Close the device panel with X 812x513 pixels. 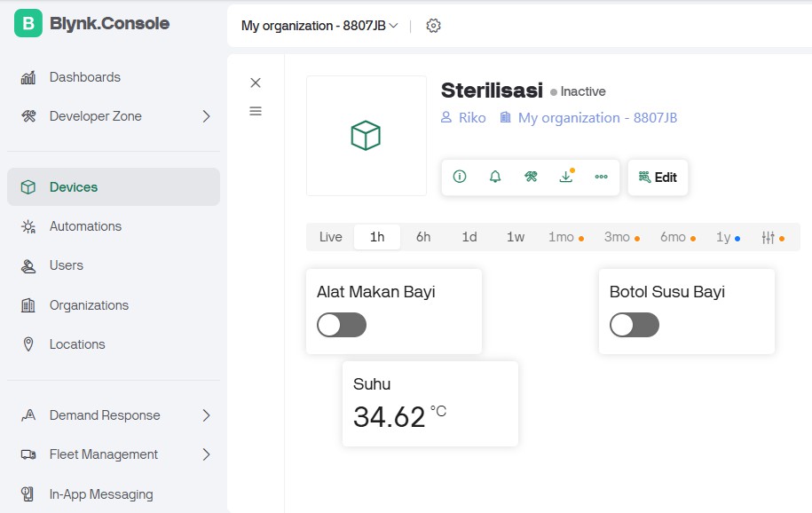pyautogui.click(x=256, y=83)
